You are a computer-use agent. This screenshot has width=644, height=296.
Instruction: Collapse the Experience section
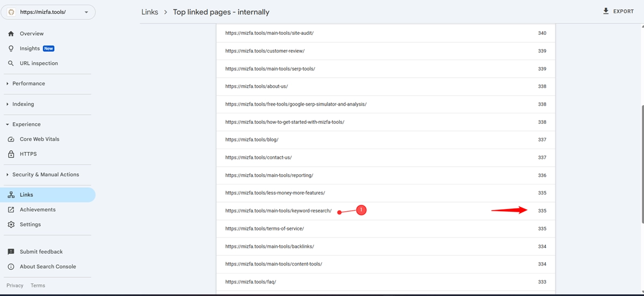(26, 124)
